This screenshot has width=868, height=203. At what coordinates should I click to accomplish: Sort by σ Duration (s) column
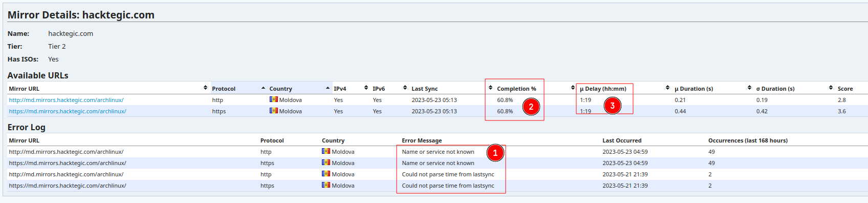point(795,89)
